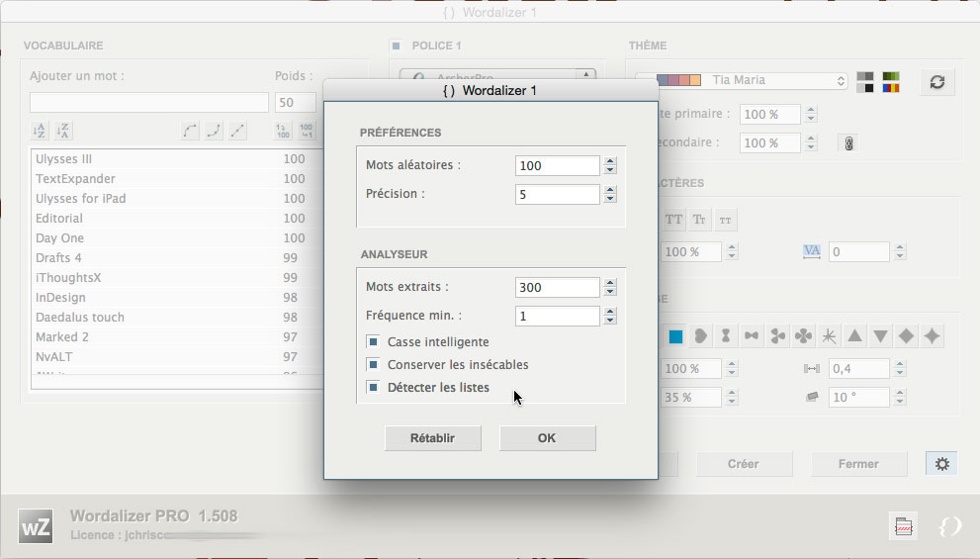Click the Mots aléatoires stepper arrows

coord(610,165)
